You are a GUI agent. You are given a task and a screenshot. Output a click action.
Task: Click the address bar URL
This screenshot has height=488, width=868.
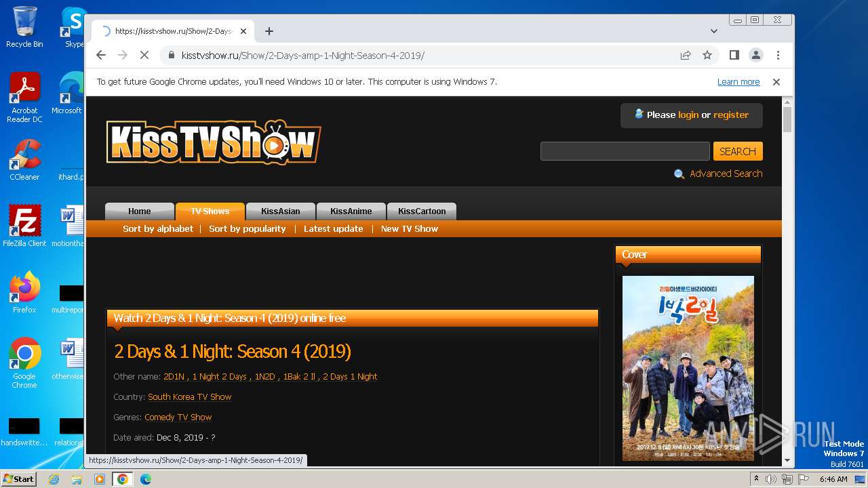coord(303,56)
